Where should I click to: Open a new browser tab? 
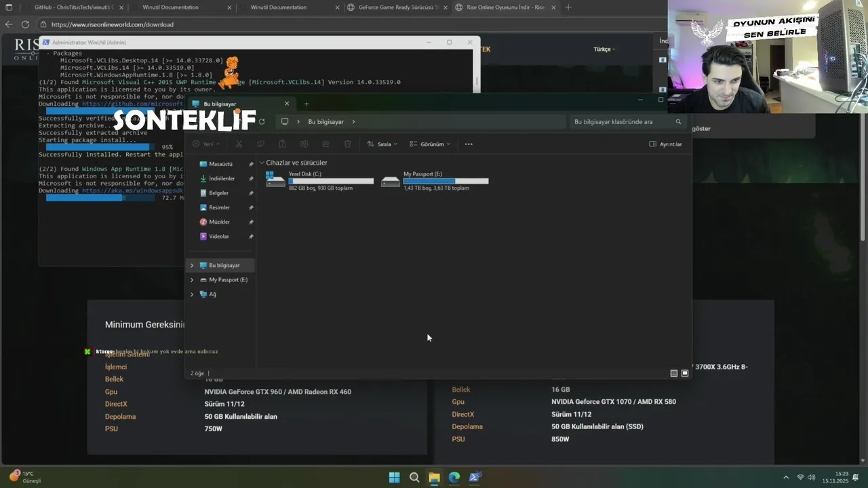[x=568, y=7]
